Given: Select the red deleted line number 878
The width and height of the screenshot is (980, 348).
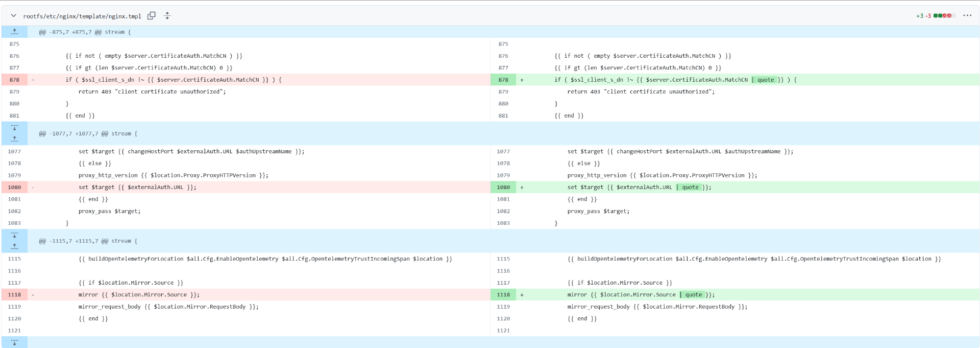Looking at the screenshot, I should pyautogui.click(x=14, y=80).
